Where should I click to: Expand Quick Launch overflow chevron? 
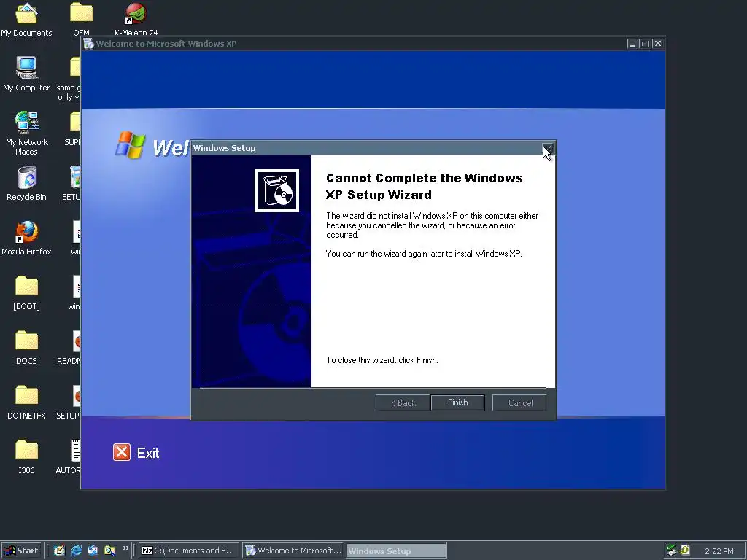pyautogui.click(x=125, y=548)
